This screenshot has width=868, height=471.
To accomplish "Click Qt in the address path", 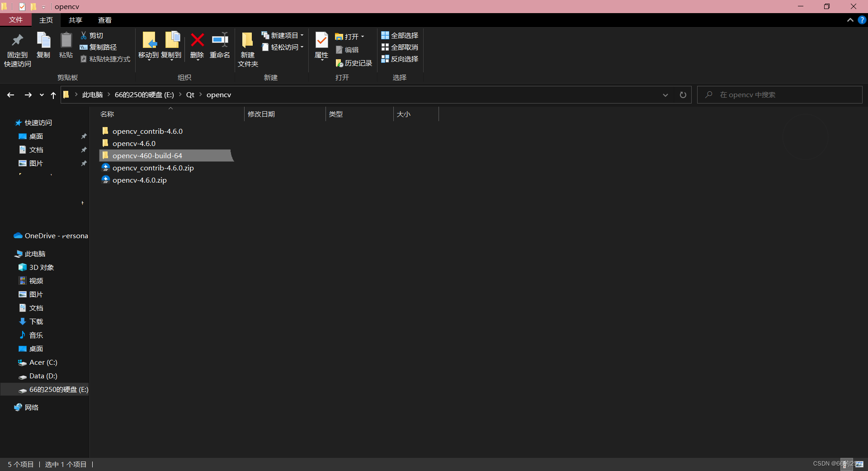I will 190,94.
